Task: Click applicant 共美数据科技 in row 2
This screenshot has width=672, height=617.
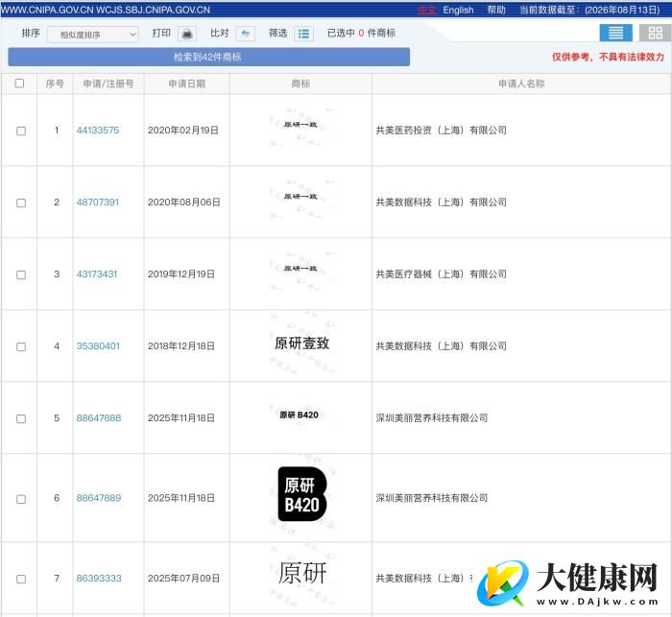Action: (x=441, y=202)
